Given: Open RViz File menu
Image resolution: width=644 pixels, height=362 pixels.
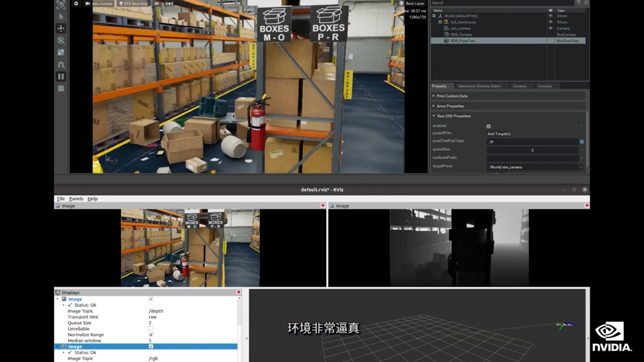Looking at the screenshot, I should click(61, 199).
